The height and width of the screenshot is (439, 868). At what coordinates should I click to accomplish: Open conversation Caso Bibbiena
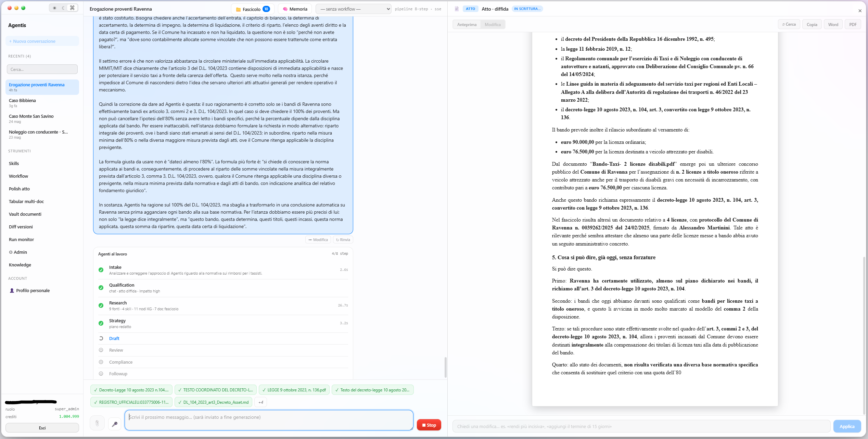42,103
